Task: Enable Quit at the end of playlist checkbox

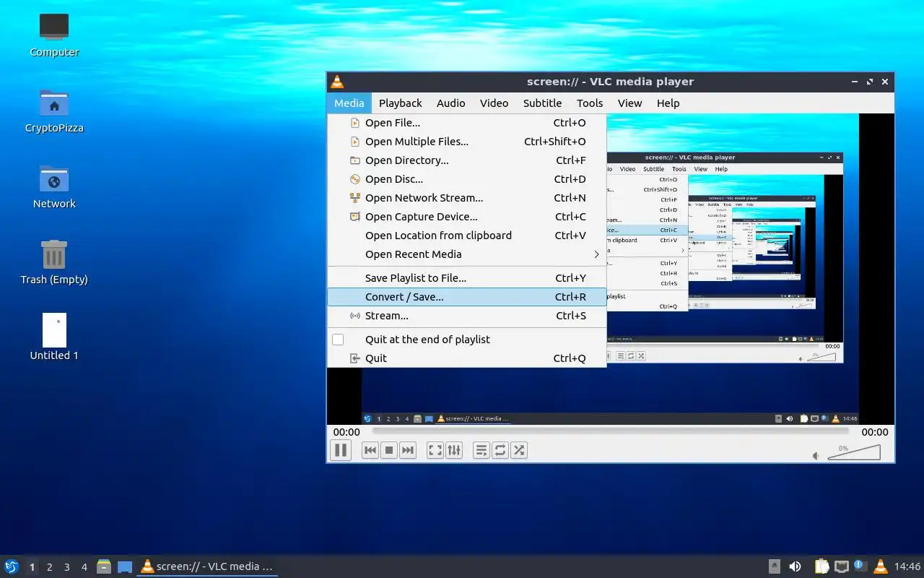Action: (x=338, y=340)
